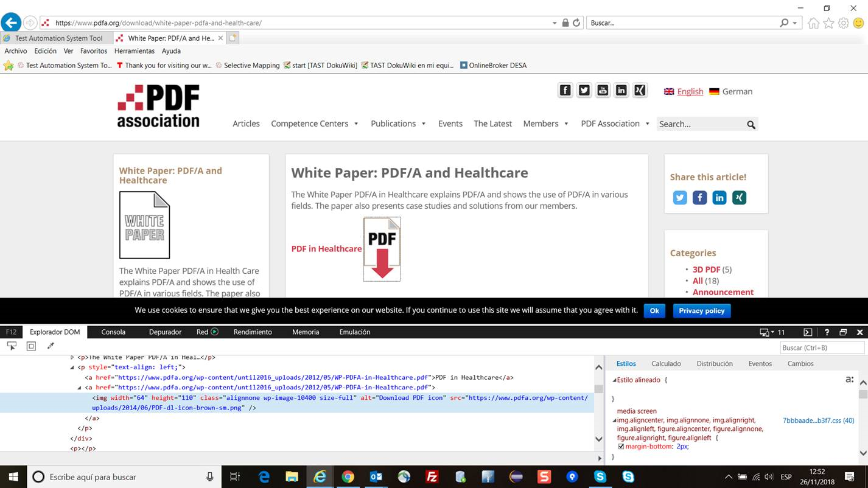Image resolution: width=868 pixels, height=488 pixels.
Task: Open the Privacy policy page
Action: (x=701, y=310)
